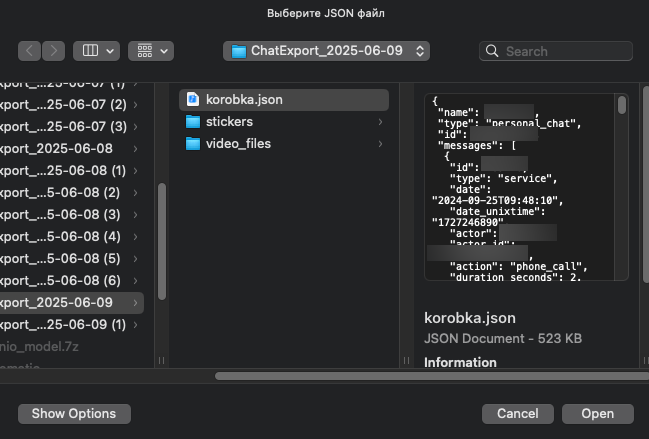Expand chevron of folder 5-06-08 (4)
This screenshot has height=439, width=649.
pyautogui.click(x=135, y=237)
